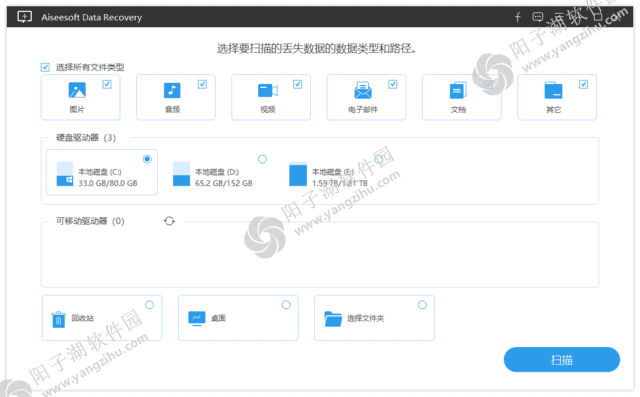This screenshot has width=640, height=397.
Task: Select the 桌面 radio button
Action: tap(287, 305)
